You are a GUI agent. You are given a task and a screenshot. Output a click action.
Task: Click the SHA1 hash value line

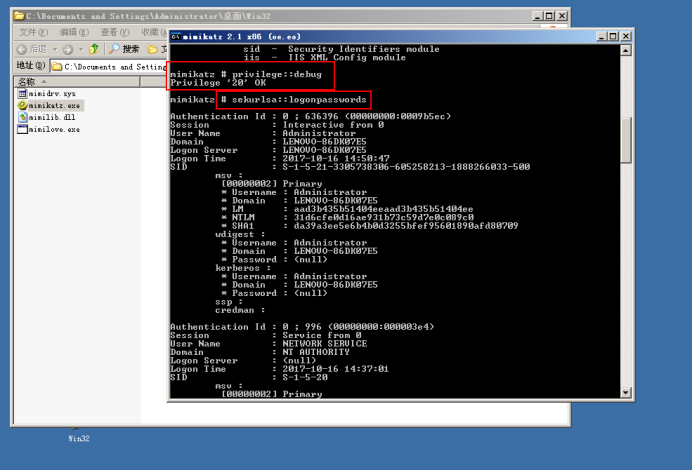369,226
